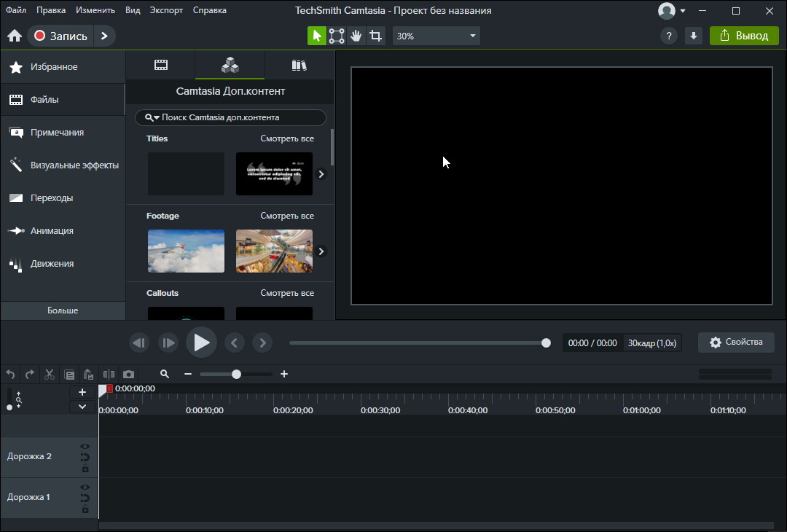The height and width of the screenshot is (532, 787).
Task: Select the Файлы sidebar section
Action: point(63,99)
